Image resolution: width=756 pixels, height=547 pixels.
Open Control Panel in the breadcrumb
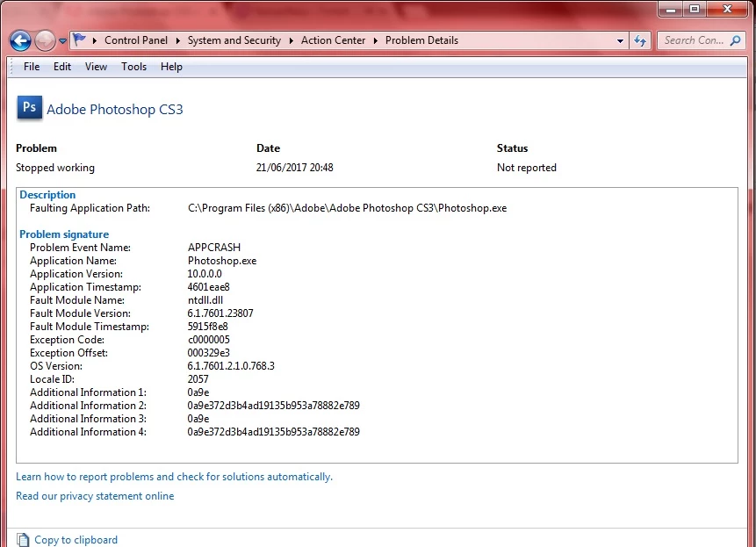coord(136,40)
